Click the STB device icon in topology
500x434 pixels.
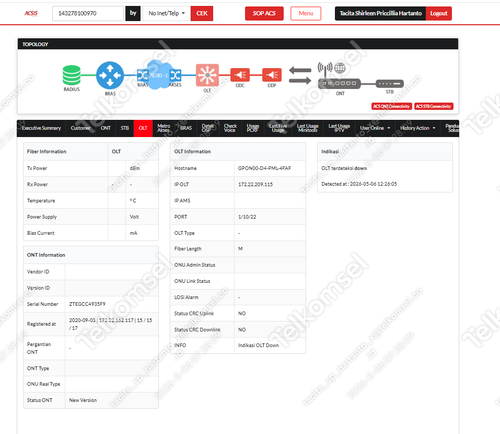(390, 83)
